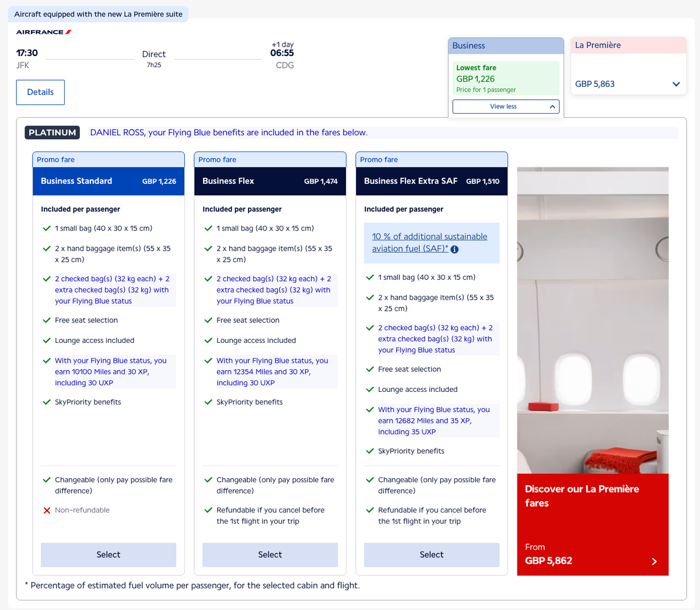Click the right arrow on the La Première banner
Screen dimensions: 700x610
coord(654,562)
